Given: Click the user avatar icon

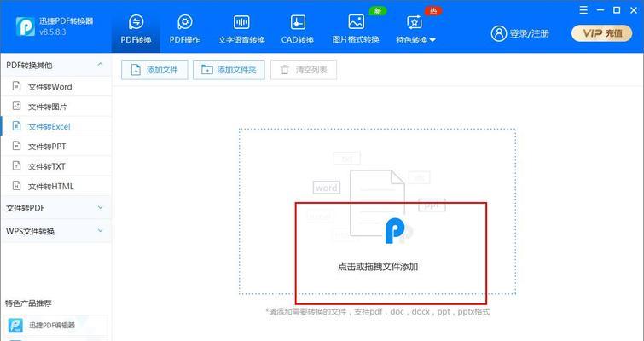Looking at the screenshot, I should click(499, 33).
